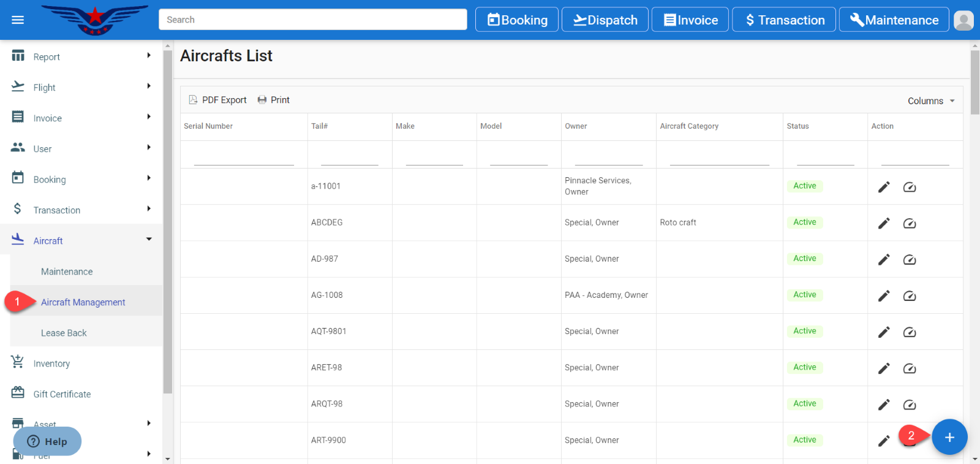This screenshot has width=980, height=464.
Task: Expand the Report sidebar menu
Action: (81, 57)
